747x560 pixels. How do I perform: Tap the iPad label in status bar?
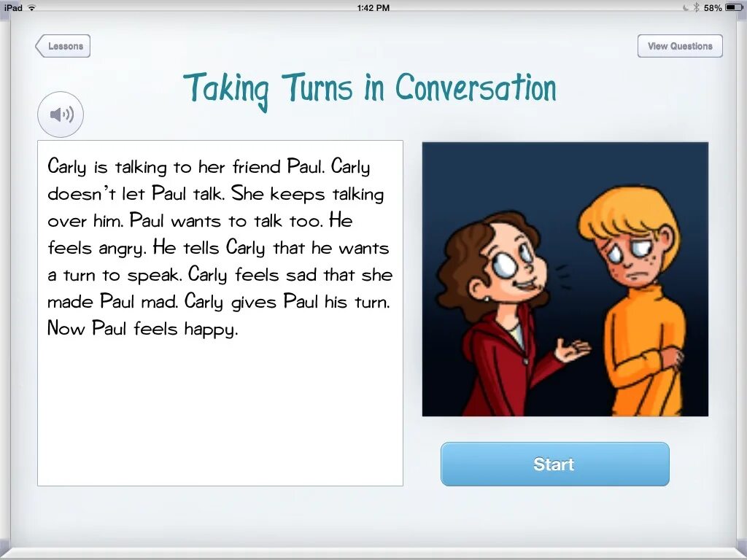pyautogui.click(x=13, y=7)
